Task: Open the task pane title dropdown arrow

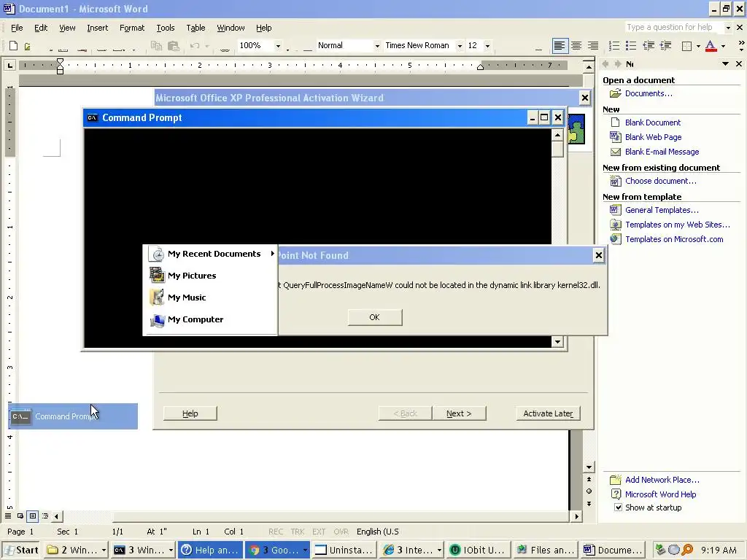Action: [725, 64]
